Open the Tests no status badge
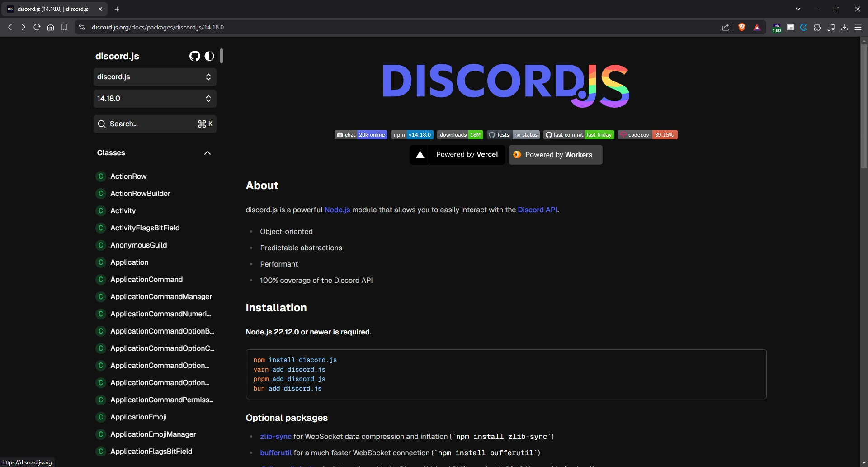 513,135
